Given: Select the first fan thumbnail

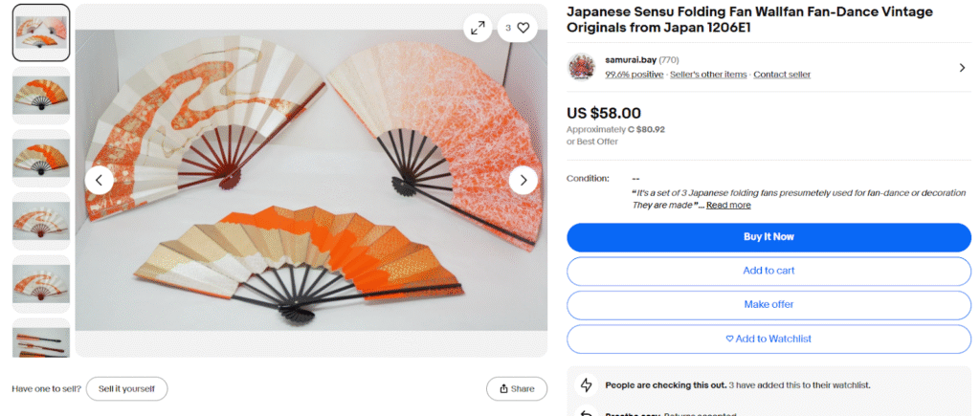Looking at the screenshot, I should (41, 33).
